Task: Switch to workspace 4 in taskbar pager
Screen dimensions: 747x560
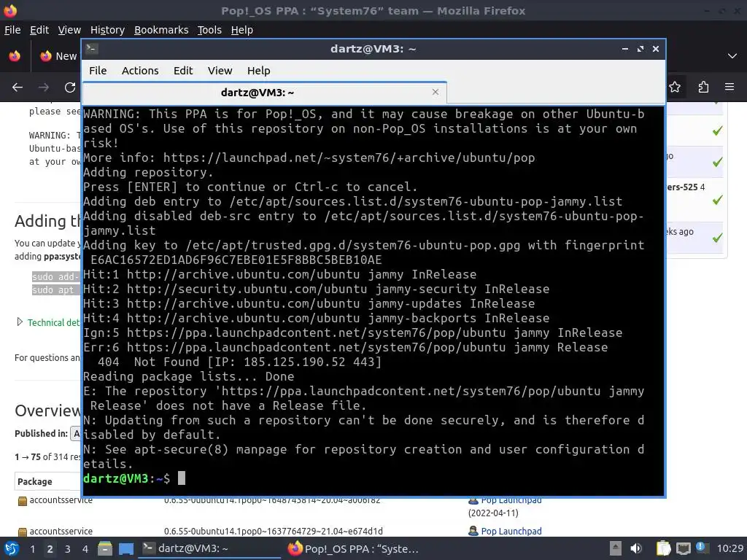Action: pos(85,548)
